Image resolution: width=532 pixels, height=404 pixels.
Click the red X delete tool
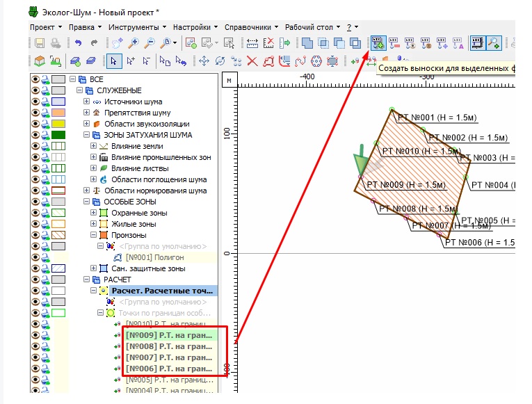[252, 61]
